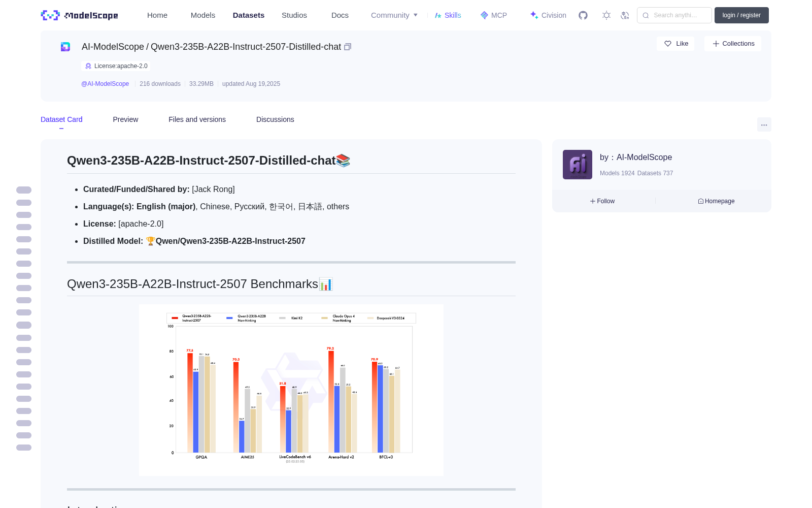Open the GitHub icon link
The width and height of the screenshot is (812, 508).
583,15
